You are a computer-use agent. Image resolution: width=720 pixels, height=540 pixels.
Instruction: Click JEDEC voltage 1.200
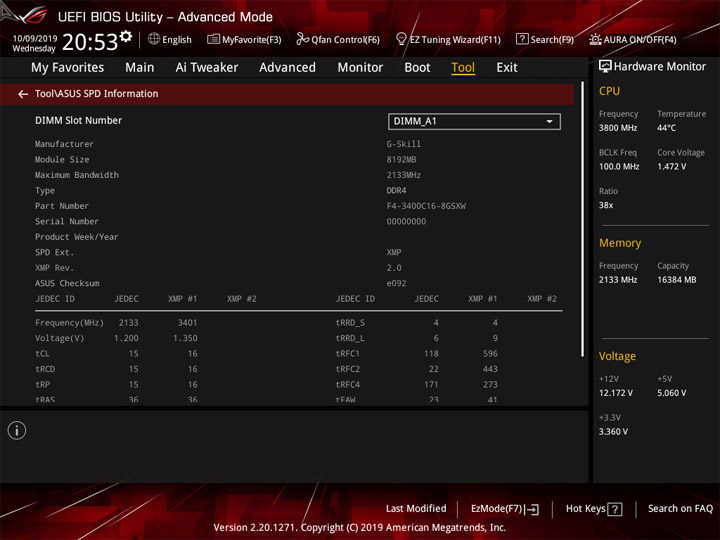click(x=126, y=338)
